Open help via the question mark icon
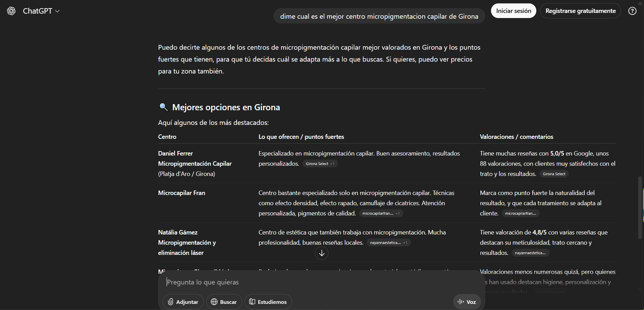This screenshot has height=310, width=644. point(633,11)
